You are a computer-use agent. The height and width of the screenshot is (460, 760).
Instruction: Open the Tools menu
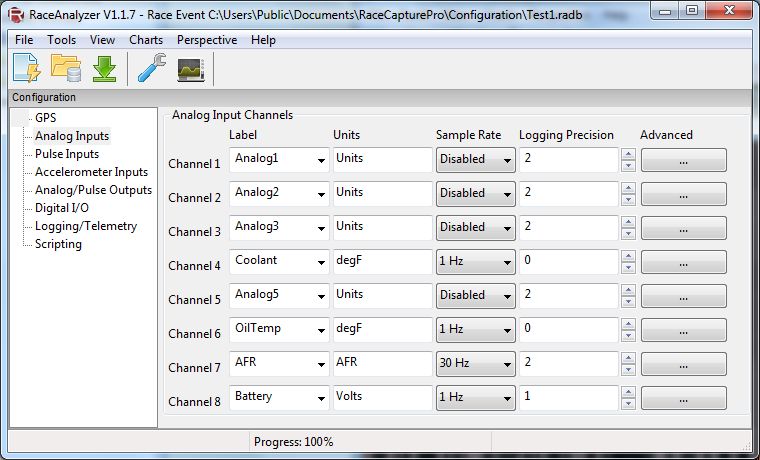(x=62, y=40)
